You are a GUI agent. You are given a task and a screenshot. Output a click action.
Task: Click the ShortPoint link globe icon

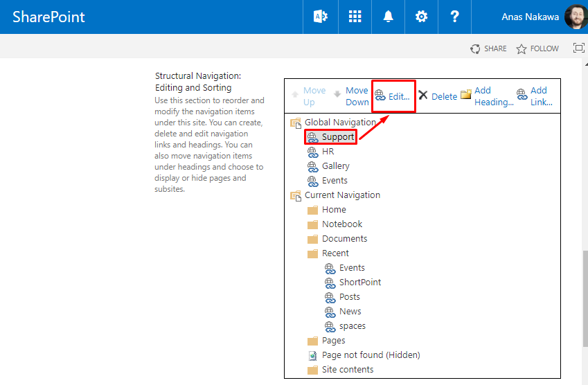click(x=330, y=283)
